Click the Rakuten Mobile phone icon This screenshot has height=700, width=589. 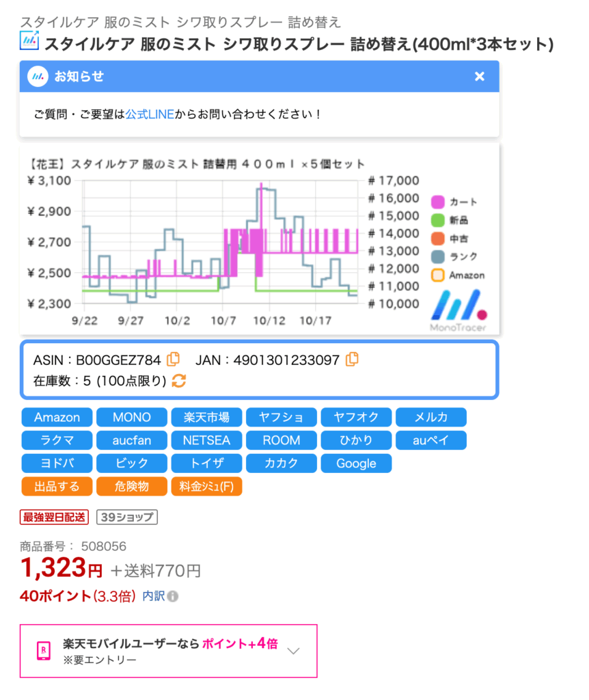tap(43, 651)
